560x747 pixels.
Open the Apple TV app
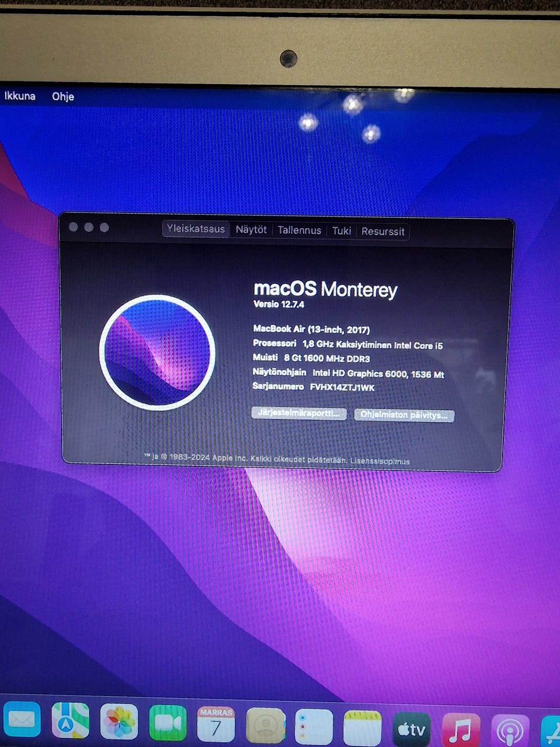point(412,729)
